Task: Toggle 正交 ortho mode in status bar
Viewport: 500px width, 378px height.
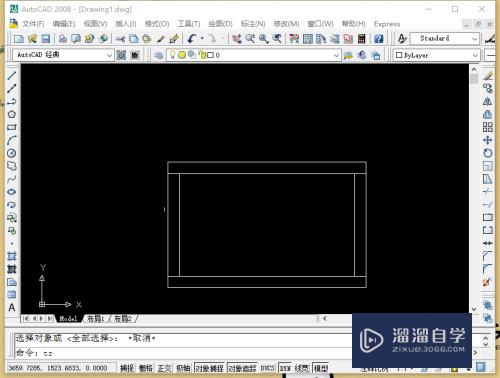Action: click(x=164, y=368)
